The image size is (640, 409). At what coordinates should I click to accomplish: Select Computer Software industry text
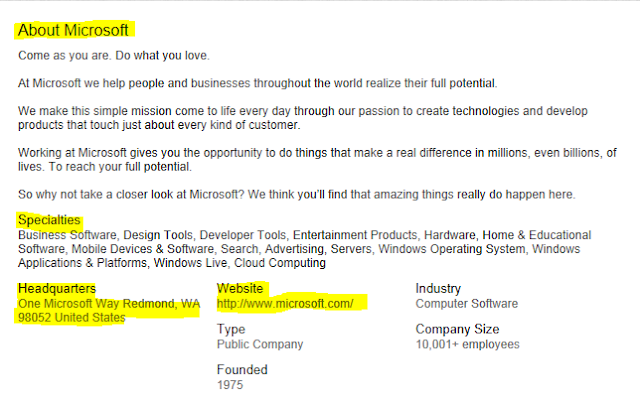click(467, 304)
